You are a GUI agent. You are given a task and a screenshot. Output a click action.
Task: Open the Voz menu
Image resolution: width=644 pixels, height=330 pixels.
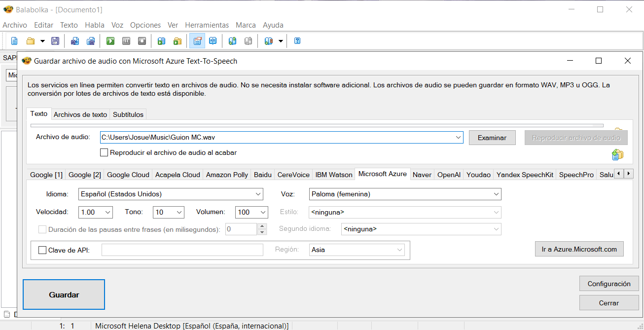tap(117, 25)
